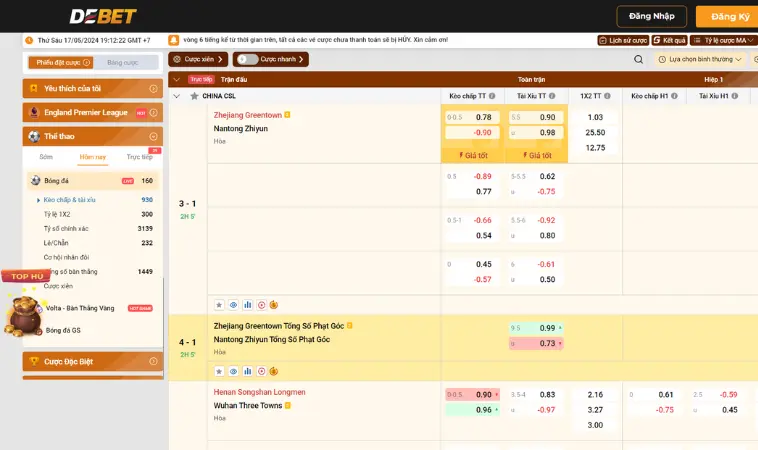The image size is (758, 450).
Task: Toggle eye icon under Zhejiang Greentown match
Action: point(233,304)
